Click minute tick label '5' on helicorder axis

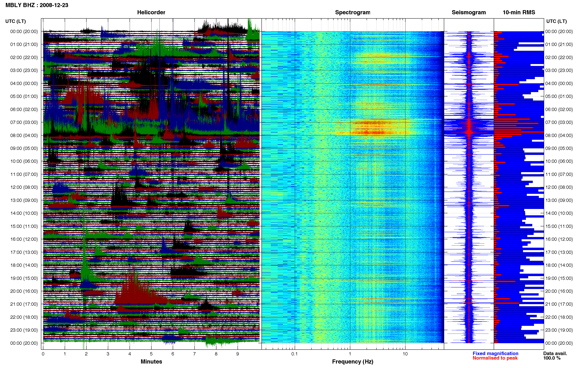pyautogui.click(x=151, y=354)
